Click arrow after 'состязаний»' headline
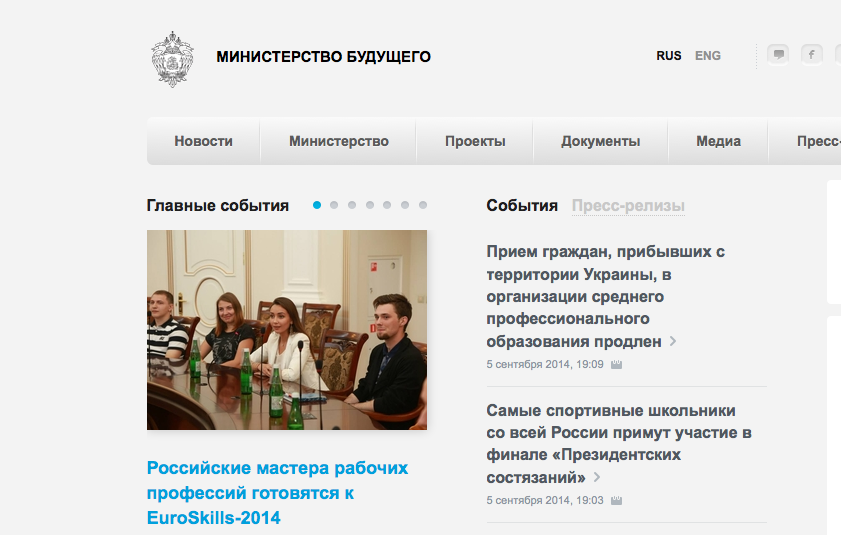 click(x=596, y=477)
